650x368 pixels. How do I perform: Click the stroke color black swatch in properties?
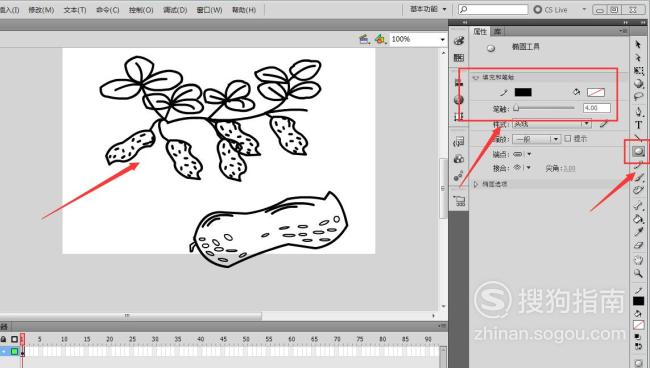click(523, 92)
